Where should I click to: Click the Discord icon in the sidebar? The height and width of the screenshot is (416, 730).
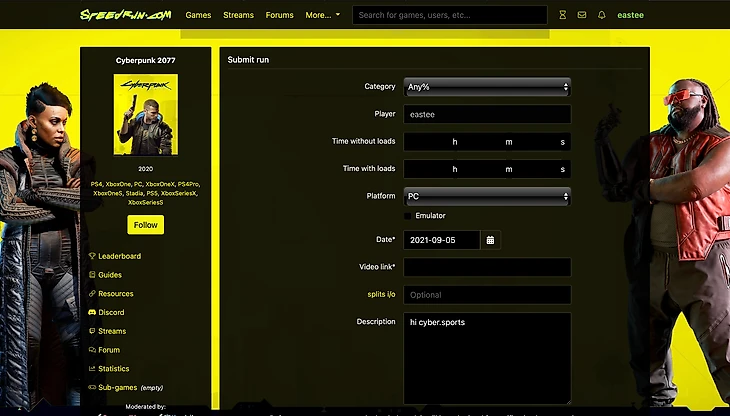92,312
